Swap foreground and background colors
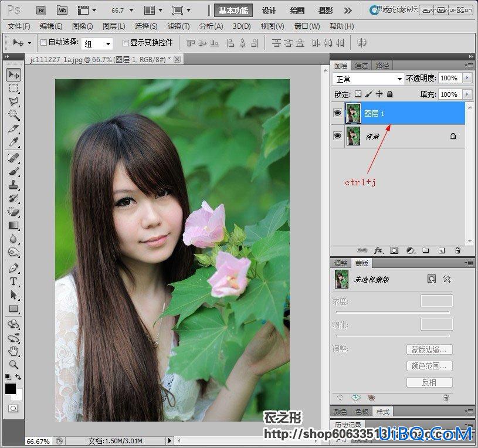This screenshot has width=478, height=448. click(x=18, y=376)
